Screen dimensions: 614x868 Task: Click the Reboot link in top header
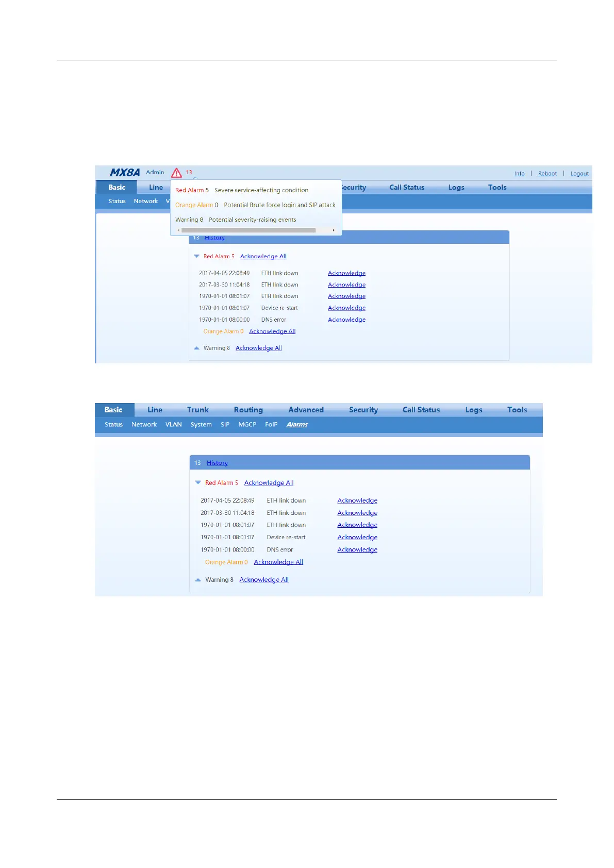pyautogui.click(x=547, y=174)
